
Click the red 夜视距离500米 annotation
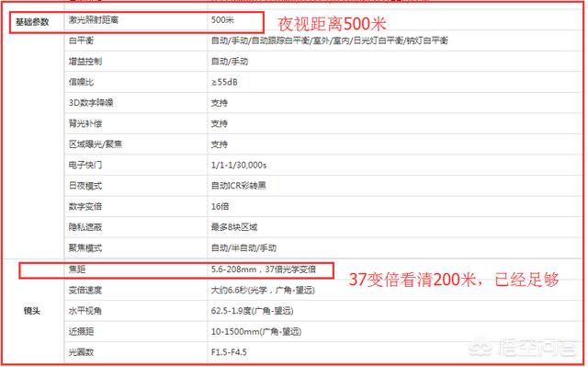332,24
